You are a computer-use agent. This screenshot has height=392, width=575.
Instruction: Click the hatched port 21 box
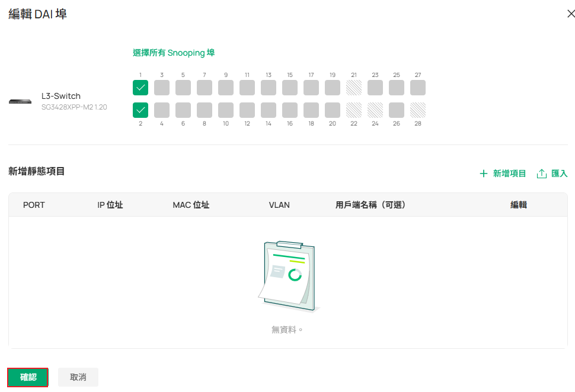tap(354, 88)
